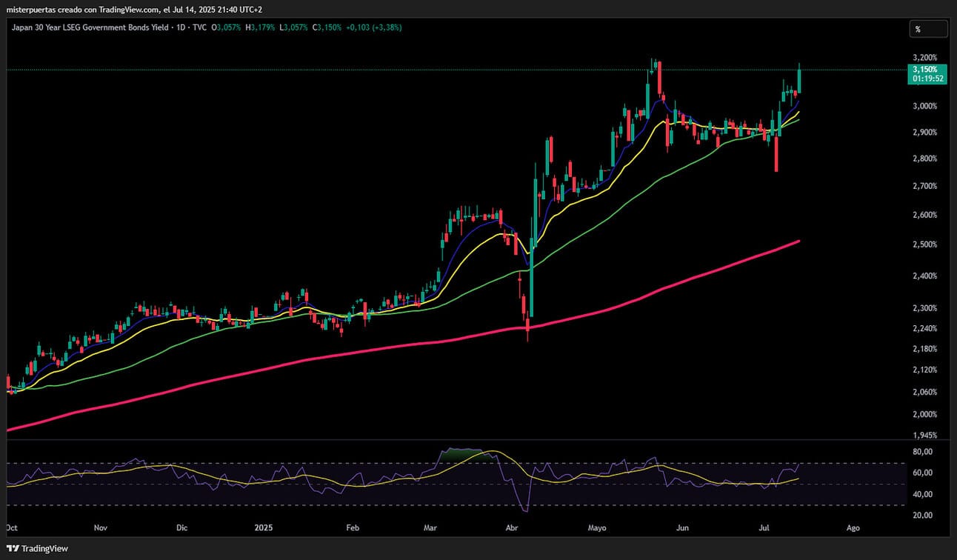The height and width of the screenshot is (560, 957).
Task: Click the low value L3,057%
Action: [293, 27]
